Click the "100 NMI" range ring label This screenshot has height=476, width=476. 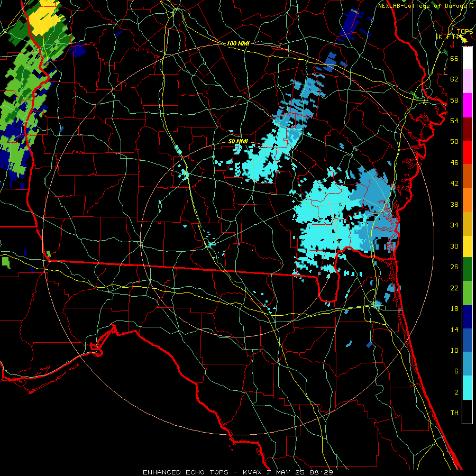pos(238,44)
